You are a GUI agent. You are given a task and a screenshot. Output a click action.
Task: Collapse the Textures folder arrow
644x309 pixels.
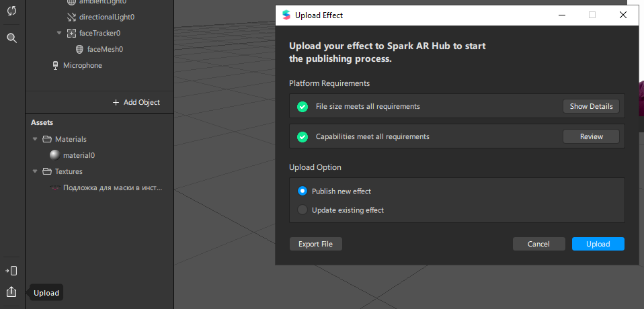point(35,171)
